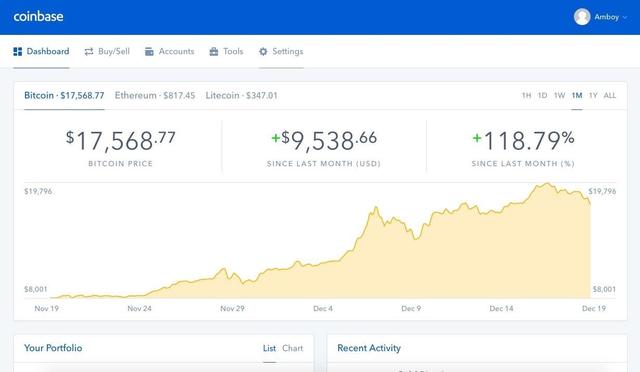The height and width of the screenshot is (372, 640).
Task: Expand the Amboy account dropdown chevron
Action: click(x=625, y=17)
